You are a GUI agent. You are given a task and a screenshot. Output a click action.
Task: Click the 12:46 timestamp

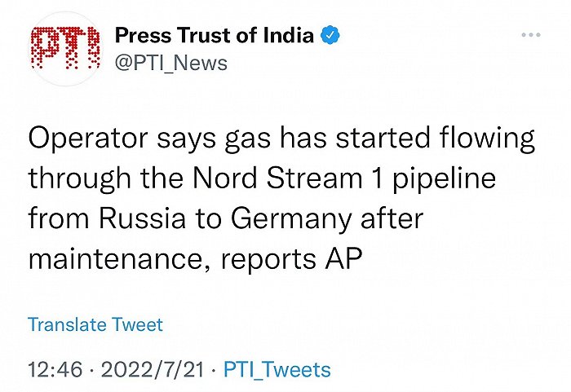(55, 370)
